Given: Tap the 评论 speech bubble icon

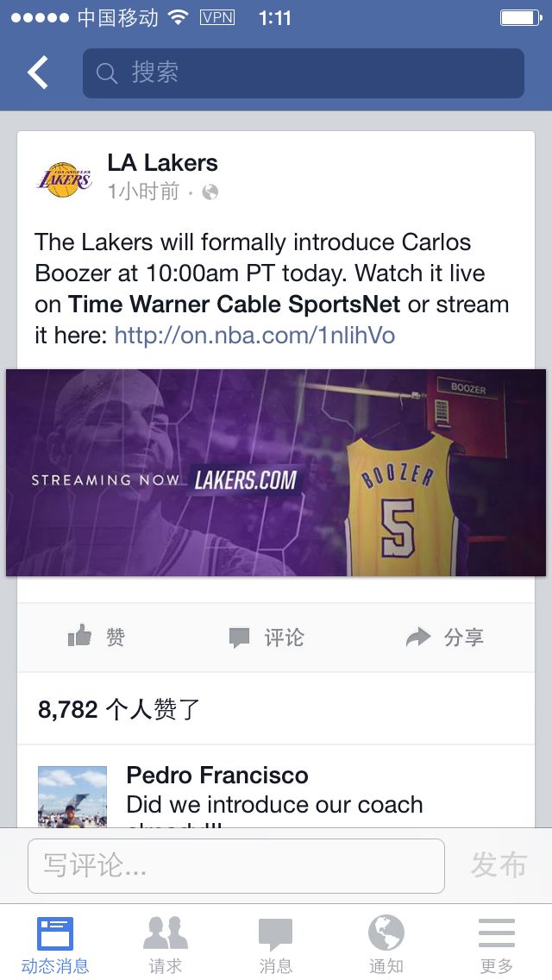Looking at the screenshot, I should 240,638.
